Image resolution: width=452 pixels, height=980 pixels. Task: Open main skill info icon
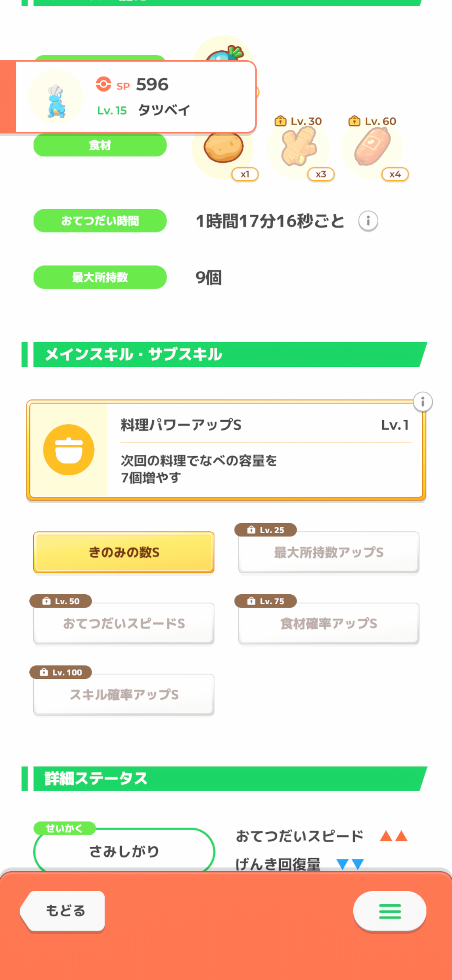[423, 402]
